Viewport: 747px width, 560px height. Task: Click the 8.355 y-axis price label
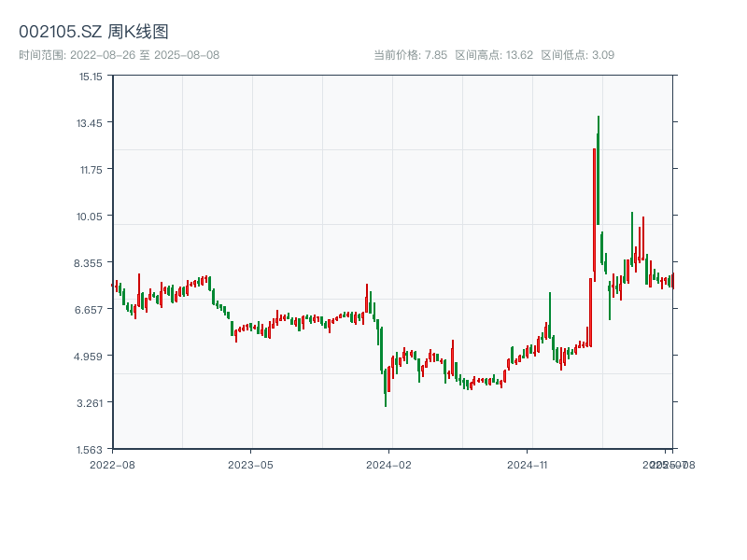90,263
